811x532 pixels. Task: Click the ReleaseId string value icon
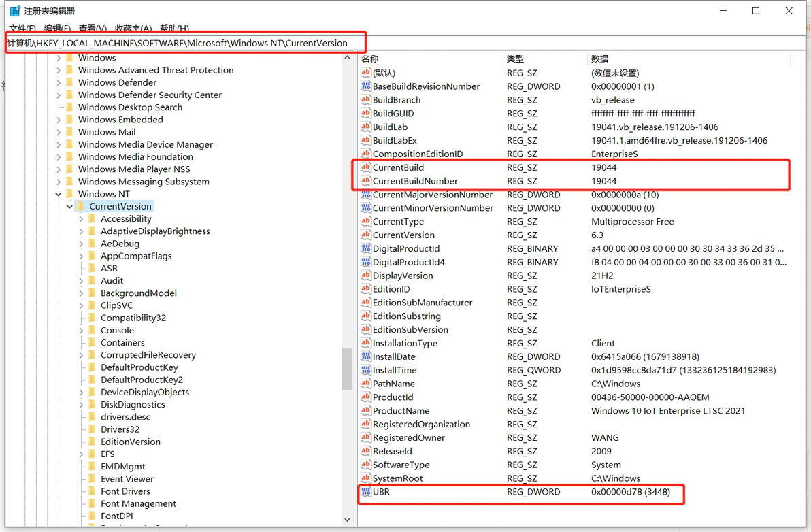pyautogui.click(x=366, y=451)
